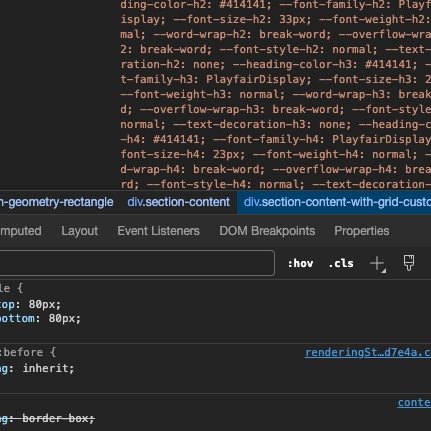Select div.section-content in the breadcrumb bar
The width and height of the screenshot is (431, 431).
point(179,202)
